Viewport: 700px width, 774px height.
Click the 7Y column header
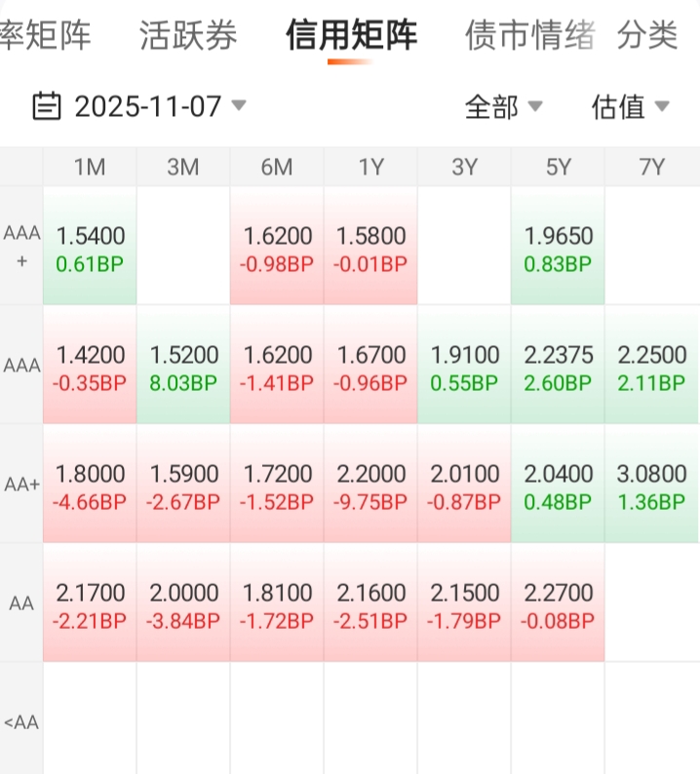tap(651, 167)
